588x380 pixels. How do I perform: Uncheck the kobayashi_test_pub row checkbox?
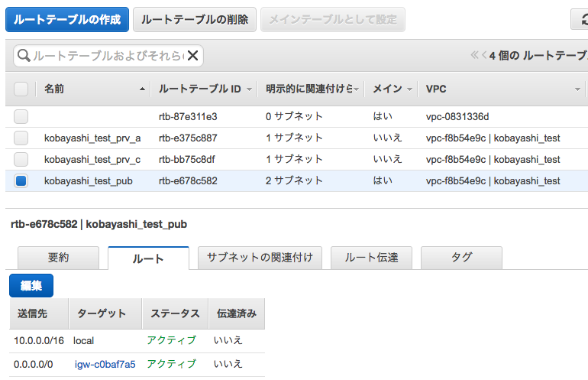tap(21, 180)
